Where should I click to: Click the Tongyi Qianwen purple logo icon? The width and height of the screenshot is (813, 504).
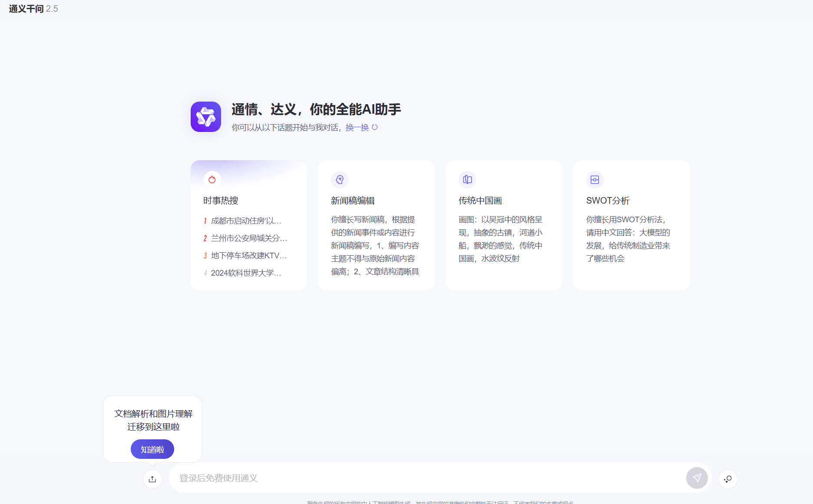click(x=206, y=117)
